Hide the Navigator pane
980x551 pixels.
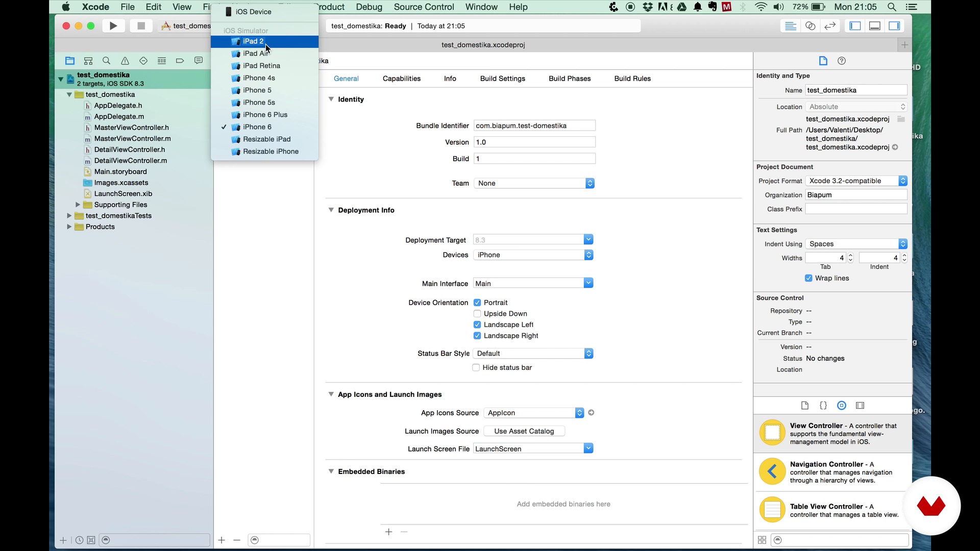855,26
